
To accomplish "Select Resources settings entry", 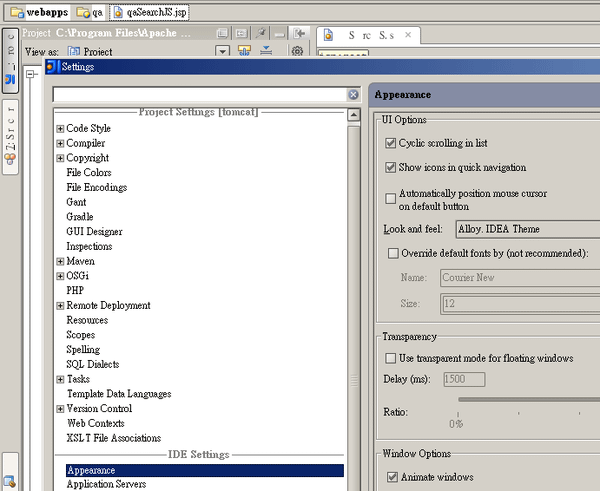I will [87, 320].
